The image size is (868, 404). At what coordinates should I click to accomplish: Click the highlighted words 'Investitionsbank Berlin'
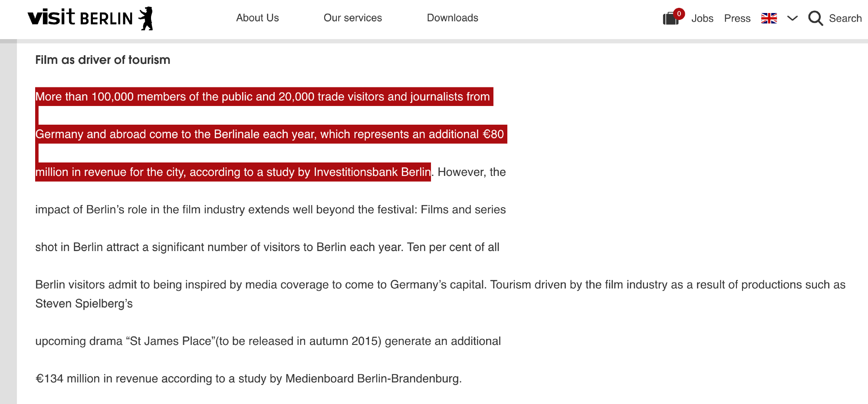(x=372, y=172)
